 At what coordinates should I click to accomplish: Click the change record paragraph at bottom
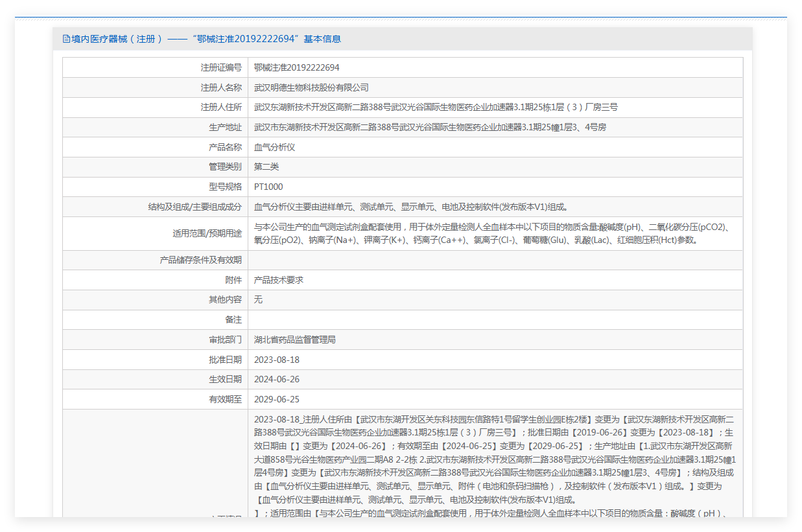pyautogui.click(x=495, y=459)
